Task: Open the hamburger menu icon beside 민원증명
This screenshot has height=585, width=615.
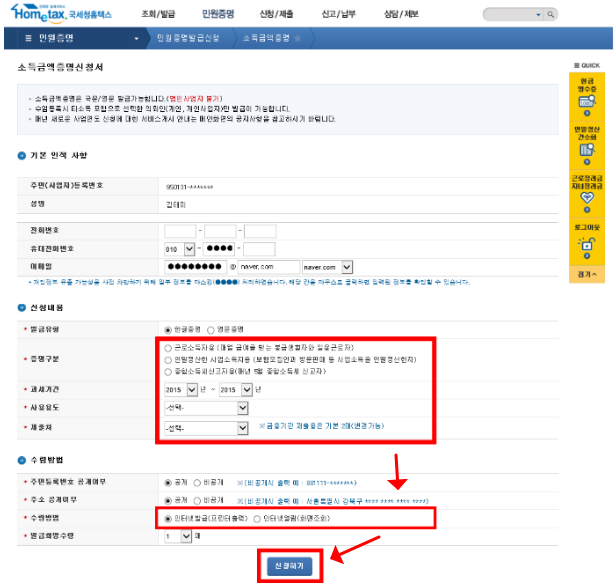Action: tap(28, 38)
